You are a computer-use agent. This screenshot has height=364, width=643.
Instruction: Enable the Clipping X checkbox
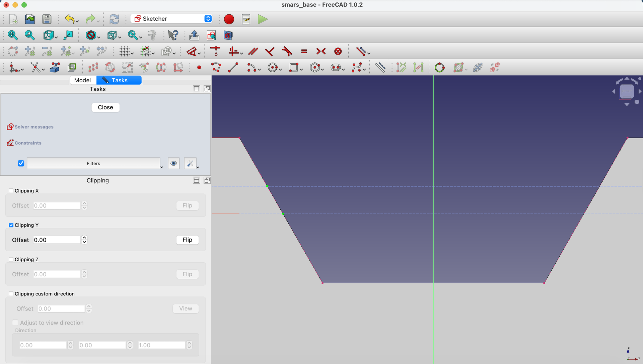coord(11,191)
